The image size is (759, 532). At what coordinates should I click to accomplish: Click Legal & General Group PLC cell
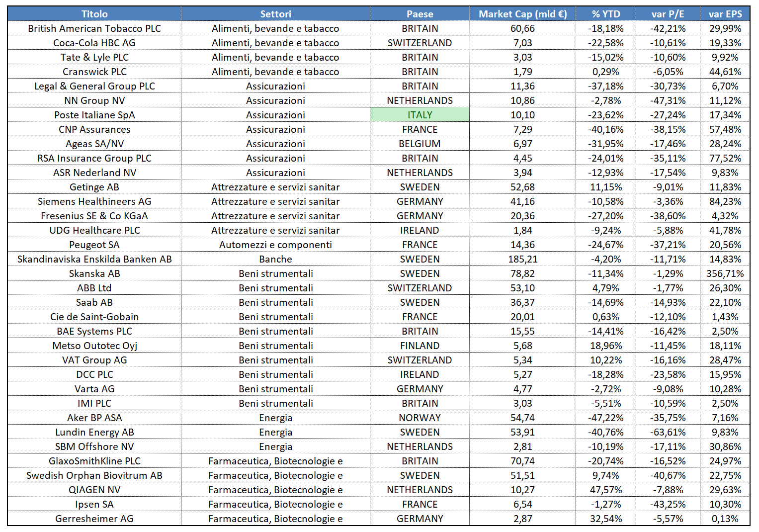(x=94, y=86)
